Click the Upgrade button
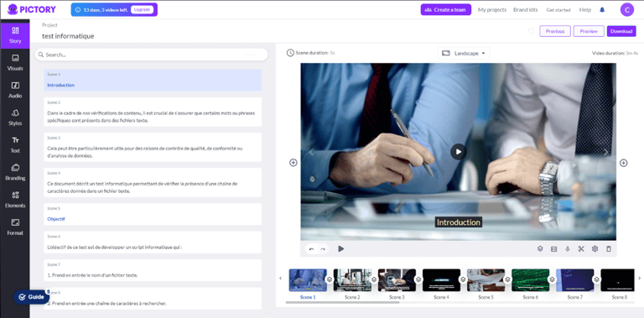644x318 pixels. 142,9
